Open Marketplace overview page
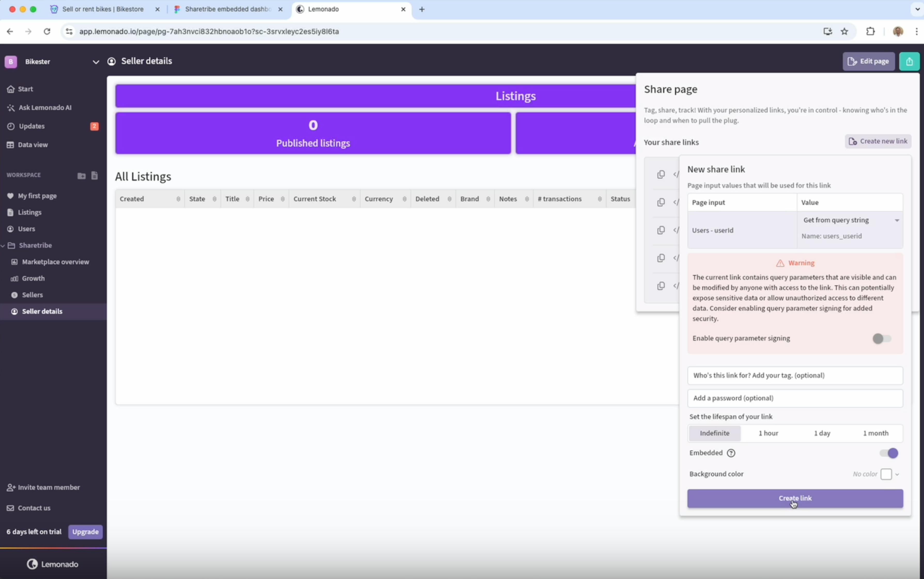 click(x=55, y=262)
